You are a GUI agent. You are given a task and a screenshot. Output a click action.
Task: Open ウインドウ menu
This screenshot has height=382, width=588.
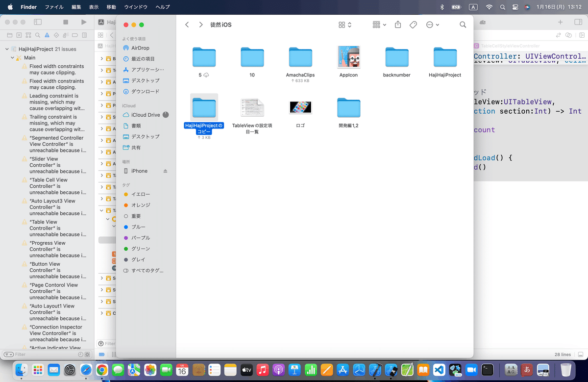coord(136,7)
